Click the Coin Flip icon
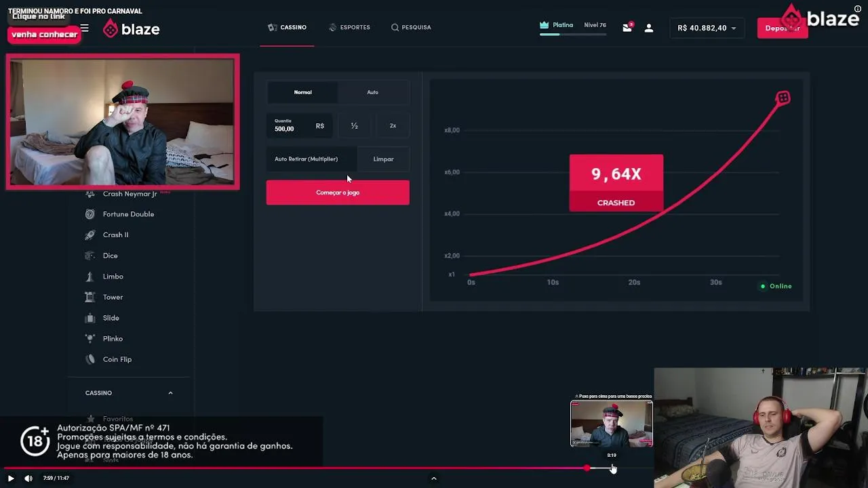 coord(90,359)
